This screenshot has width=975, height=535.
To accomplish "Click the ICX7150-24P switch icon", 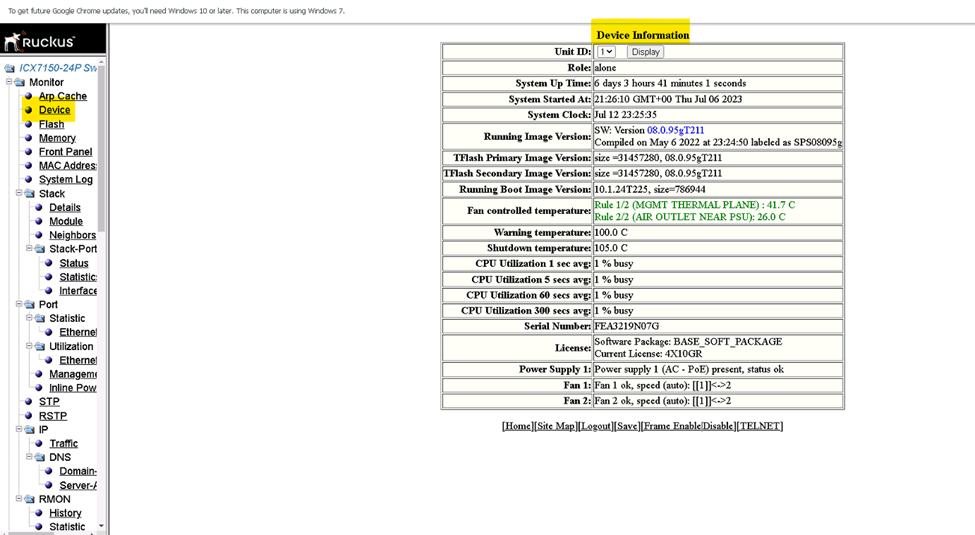I will [9, 68].
